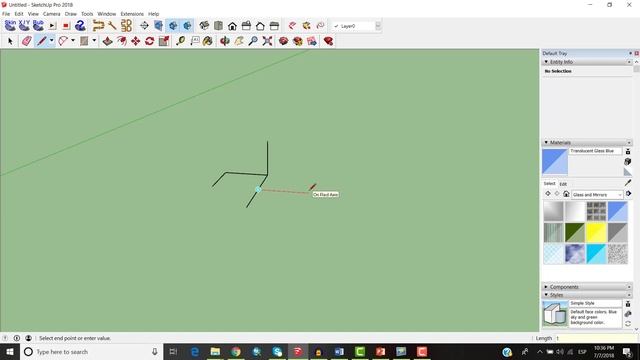Click Materials home library button
Screen dimensions: 640x360
[566, 194]
